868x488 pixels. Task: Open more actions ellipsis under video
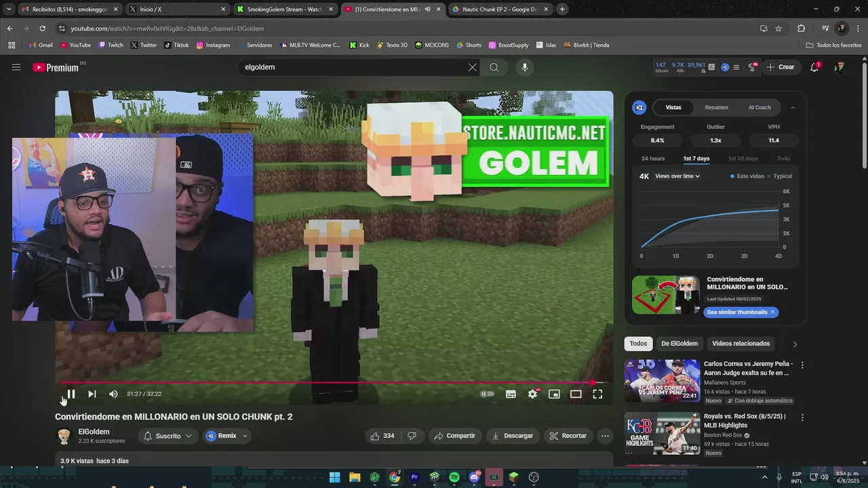[606, 436]
